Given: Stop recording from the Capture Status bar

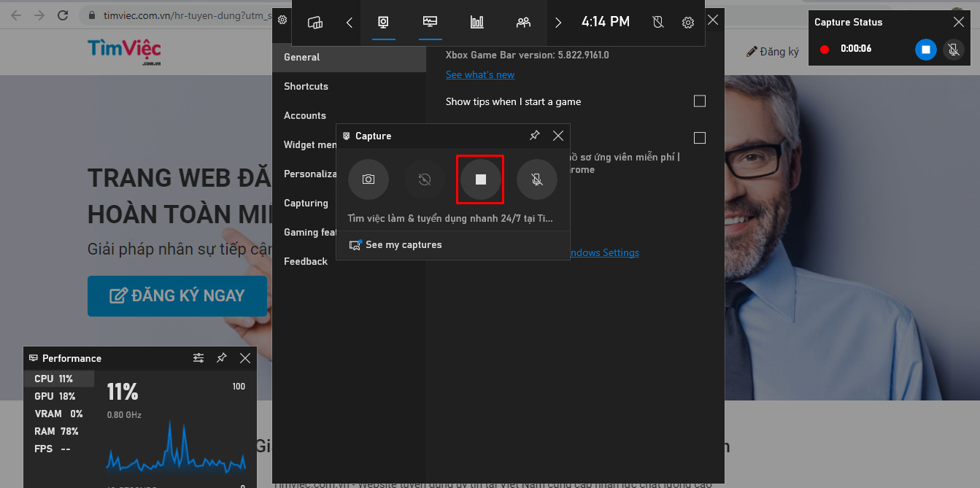Looking at the screenshot, I should [x=925, y=50].
